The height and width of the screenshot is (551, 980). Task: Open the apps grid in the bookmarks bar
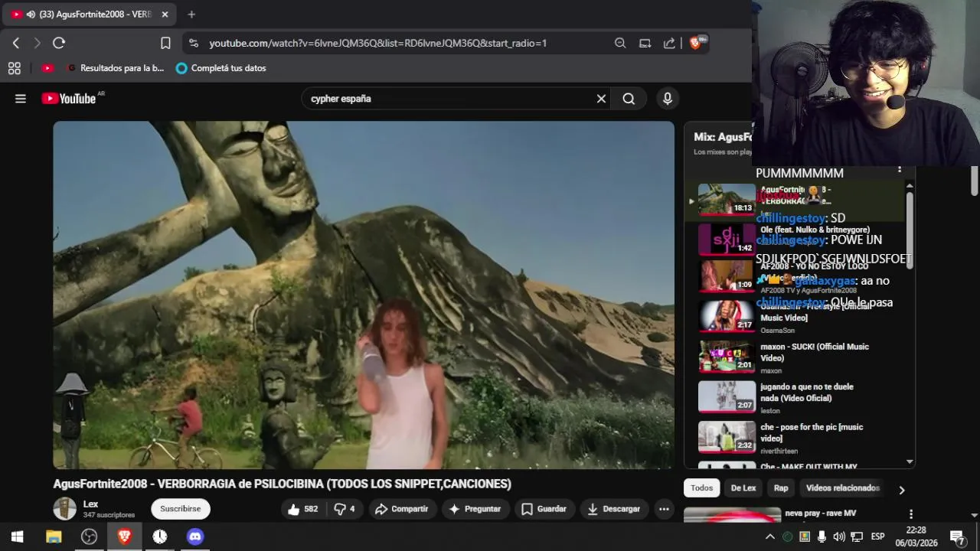point(15,68)
